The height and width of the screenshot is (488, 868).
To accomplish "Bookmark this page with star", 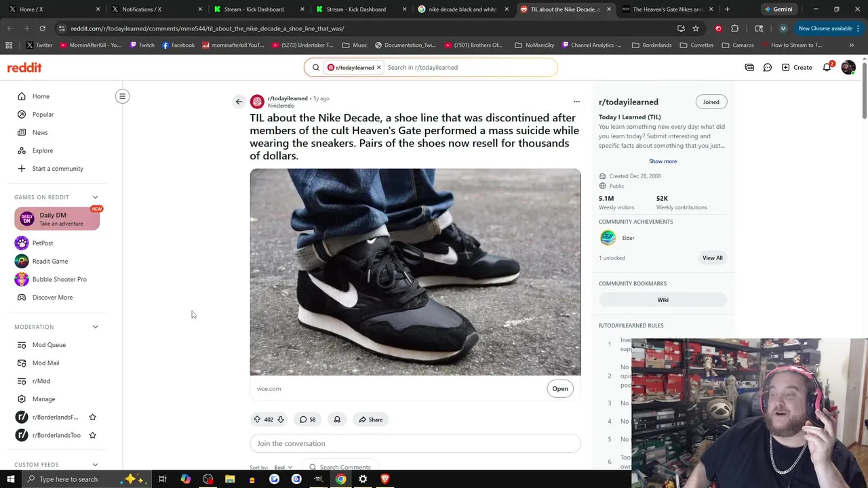I will click(x=696, y=28).
